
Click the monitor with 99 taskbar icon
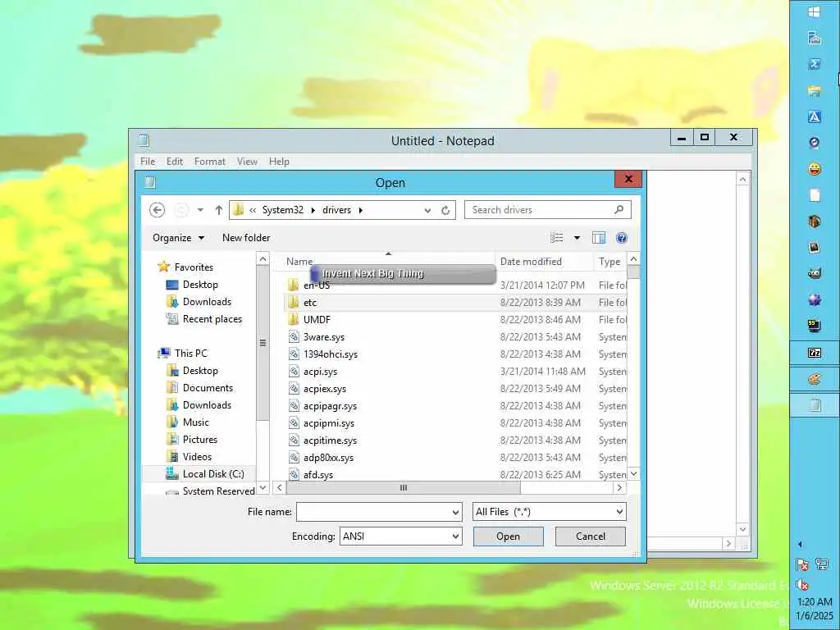coord(815,326)
